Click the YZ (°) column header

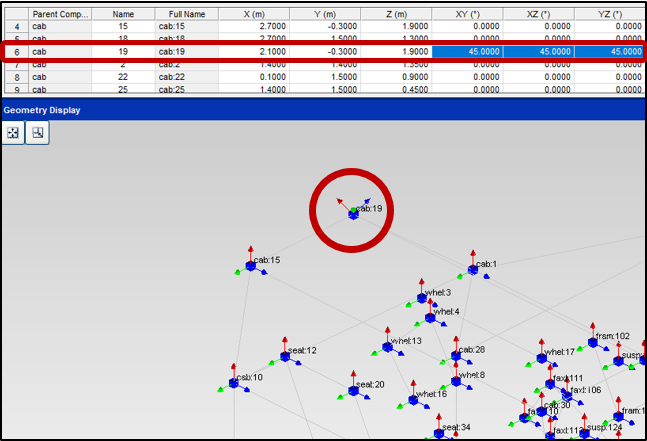(609, 14)
